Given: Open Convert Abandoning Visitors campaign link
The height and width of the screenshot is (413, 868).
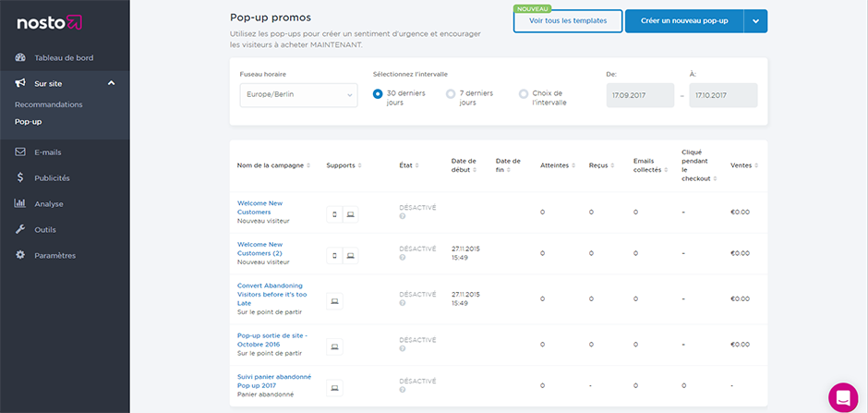Looking at the screenshot, I should tap(271, 295).
